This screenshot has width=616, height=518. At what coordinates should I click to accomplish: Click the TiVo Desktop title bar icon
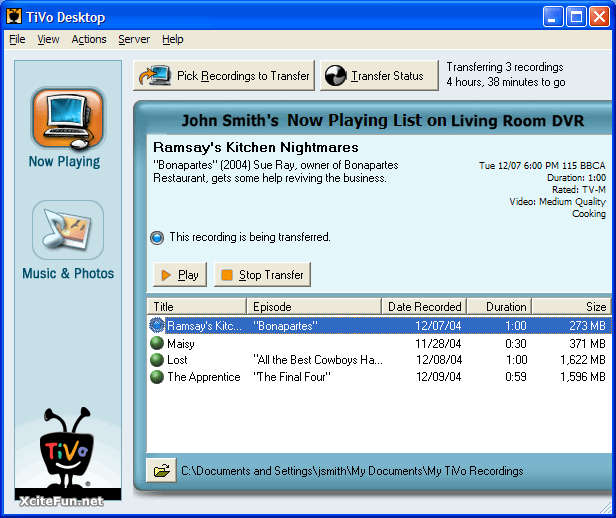tap(14, 17)
